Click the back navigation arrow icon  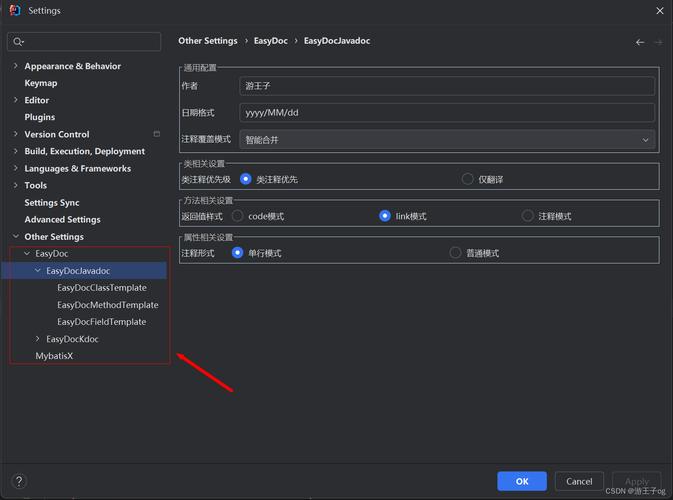(640, 42)
